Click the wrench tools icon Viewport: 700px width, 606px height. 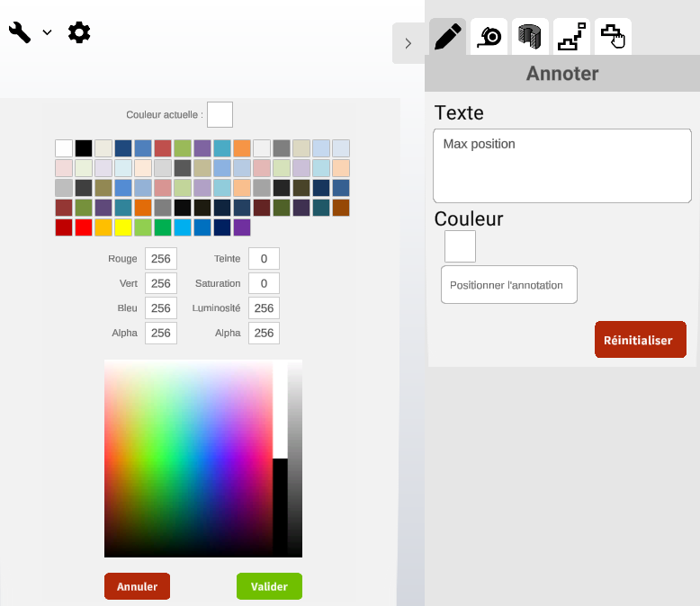[20, 32]
